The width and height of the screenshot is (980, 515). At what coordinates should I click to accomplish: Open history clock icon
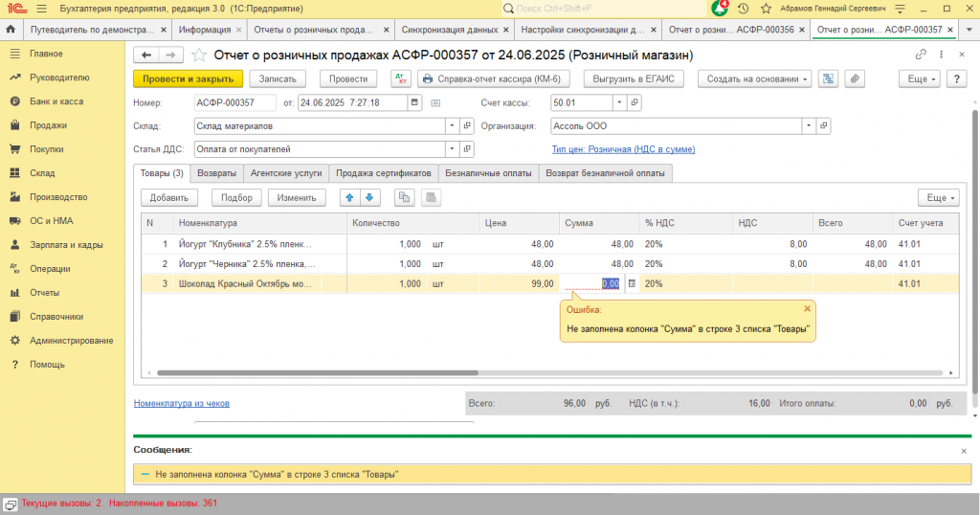(743, 9)
